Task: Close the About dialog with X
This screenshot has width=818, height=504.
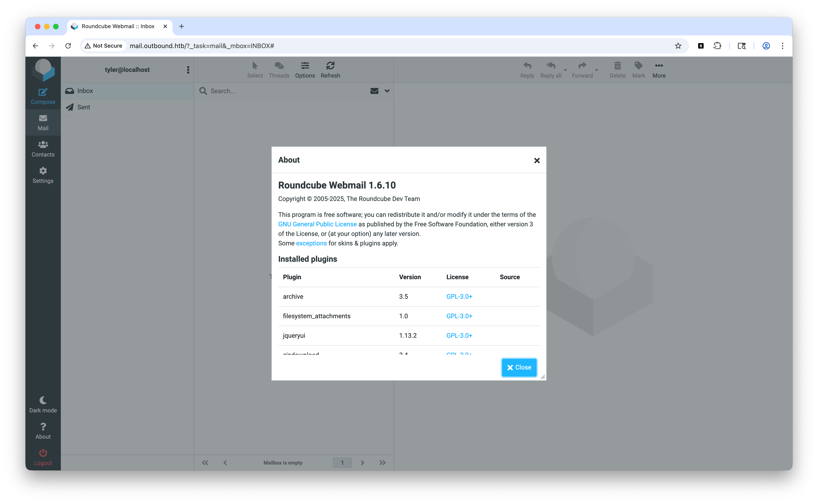Action: click(537, 161)
